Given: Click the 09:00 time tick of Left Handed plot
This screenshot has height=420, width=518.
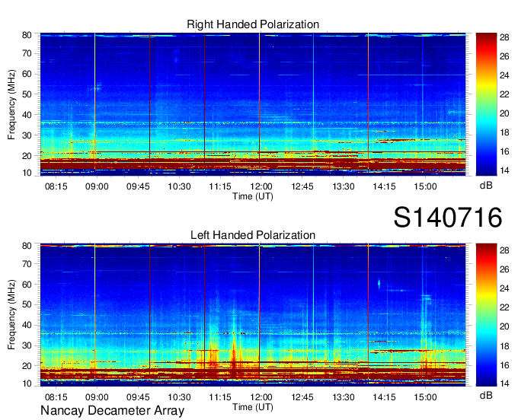Looking at the screenshot, I should (x=97, y=397).
